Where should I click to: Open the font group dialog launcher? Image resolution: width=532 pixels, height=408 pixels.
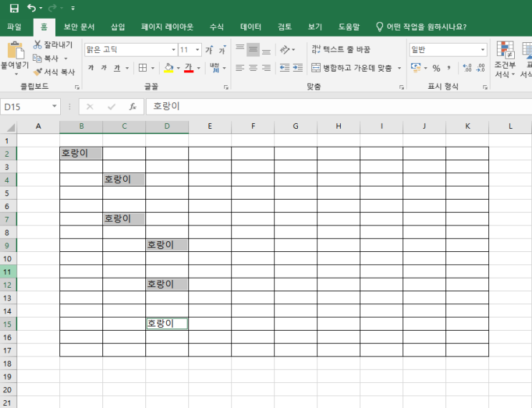coord(226,87)
